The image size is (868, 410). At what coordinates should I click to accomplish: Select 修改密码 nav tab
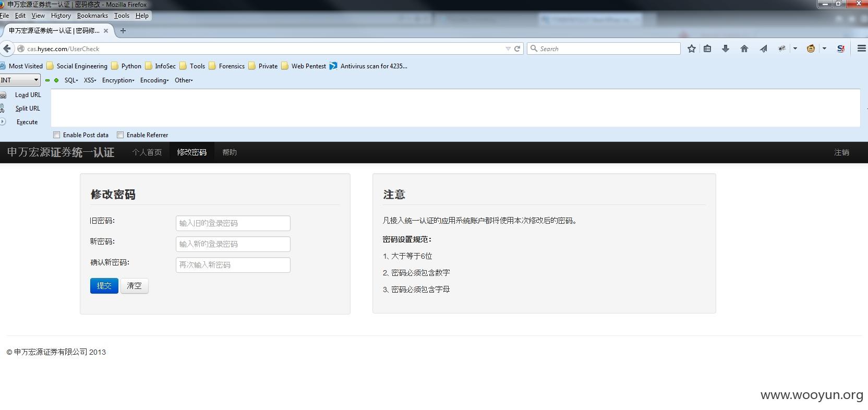(192, 152)
